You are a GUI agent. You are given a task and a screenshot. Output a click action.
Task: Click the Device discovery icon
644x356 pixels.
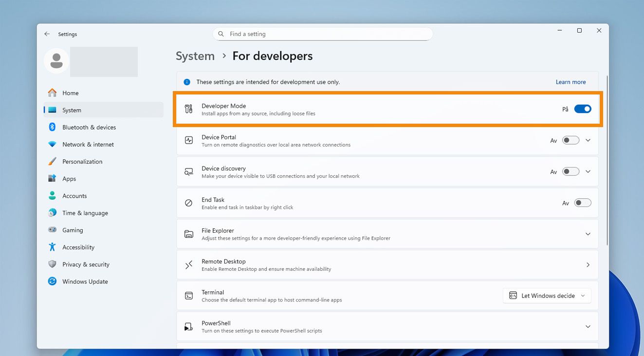(x=189, y=171)
